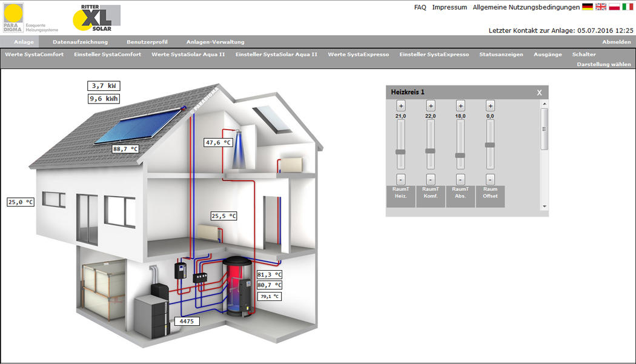The height and width of the screenshot is (364, 636).
Task: Increase Raum Offset with plus button
Action: click(490, 106)
